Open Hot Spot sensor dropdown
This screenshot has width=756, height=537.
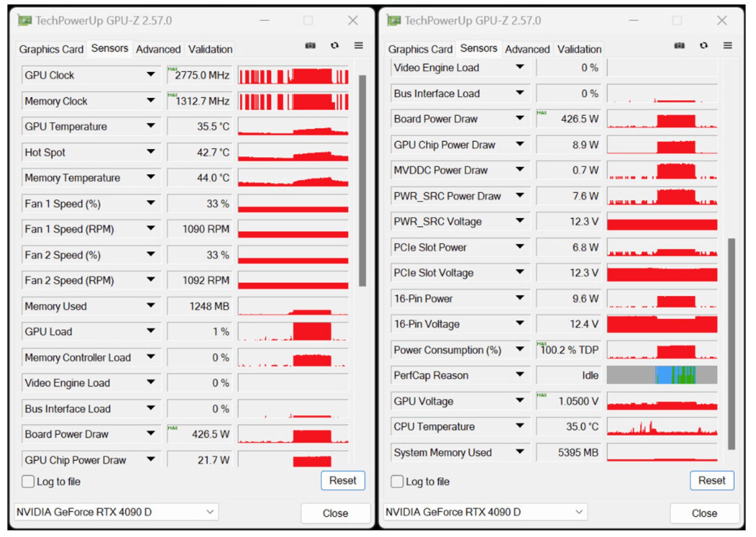[151, 152]
